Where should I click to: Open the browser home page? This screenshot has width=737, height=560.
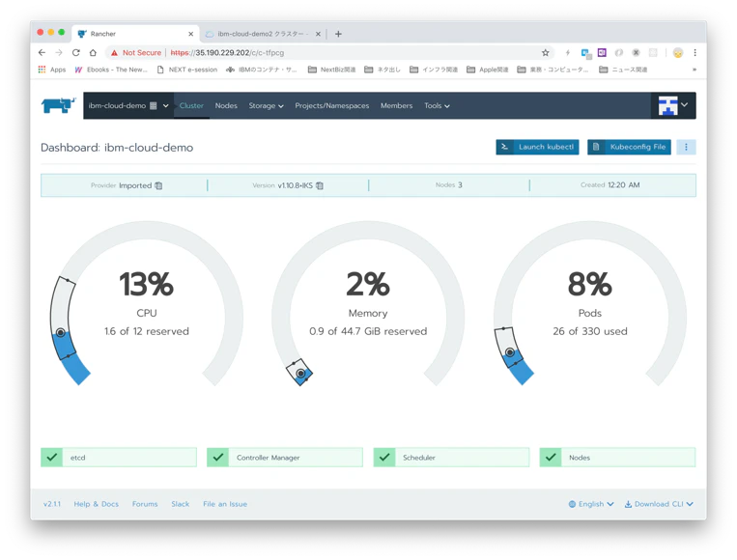(x=93, y=52)
